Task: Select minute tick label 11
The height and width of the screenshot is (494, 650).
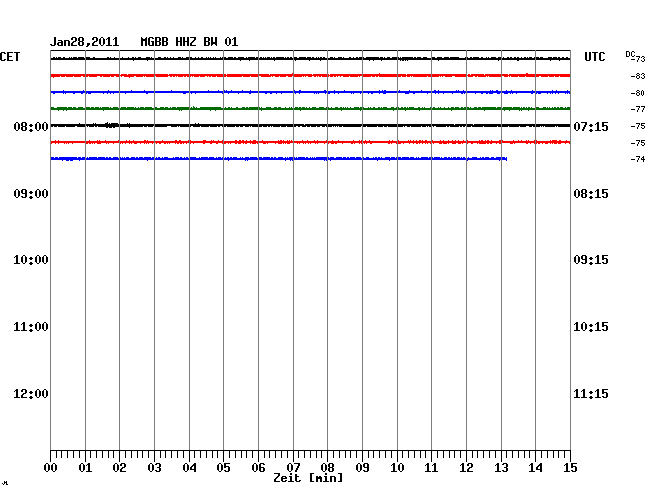Action: [x=431, y=468]
